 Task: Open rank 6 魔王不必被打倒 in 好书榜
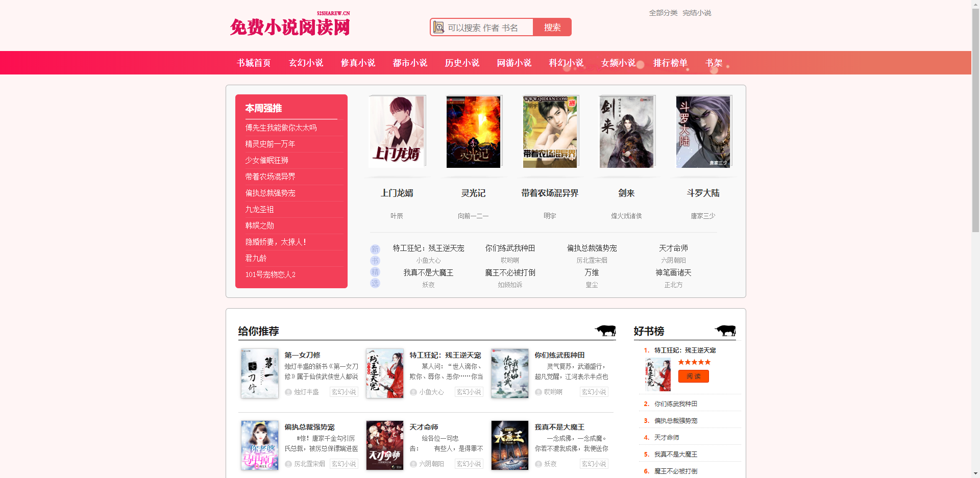pyautogui.click(x=676, y=471)
